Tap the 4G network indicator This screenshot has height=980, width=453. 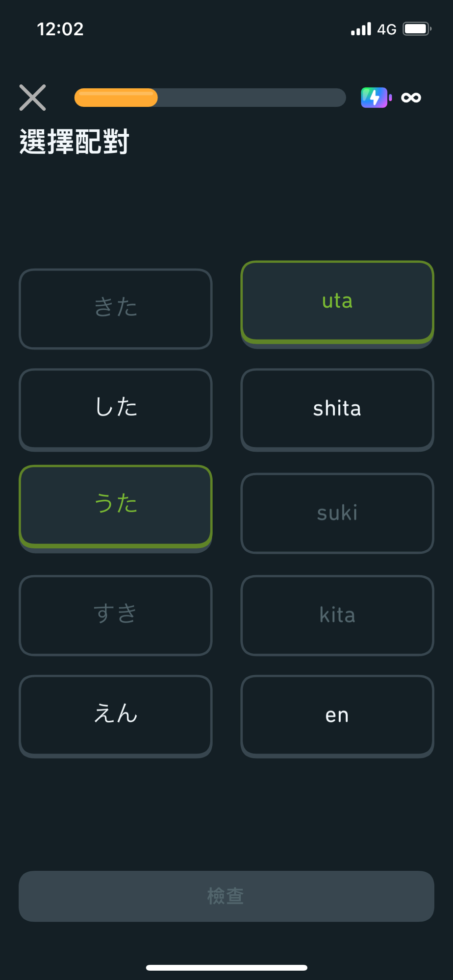click(x=386, y=29)
